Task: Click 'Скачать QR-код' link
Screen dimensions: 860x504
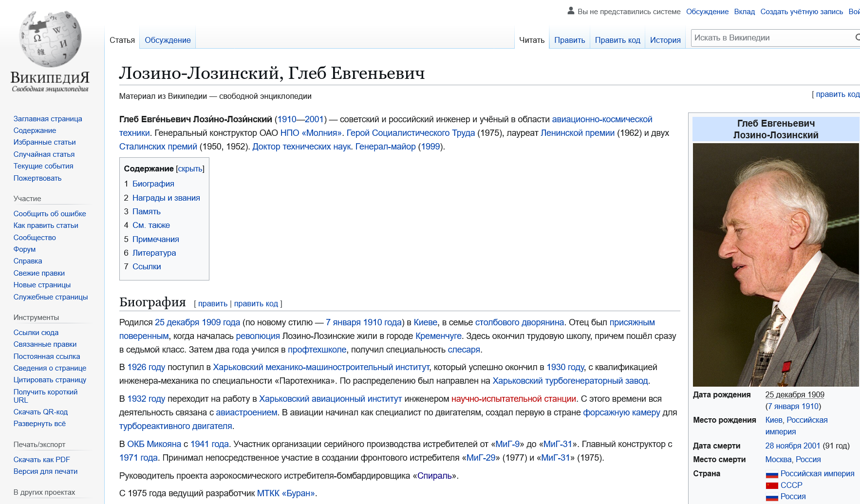Action: tap(40, 412)
